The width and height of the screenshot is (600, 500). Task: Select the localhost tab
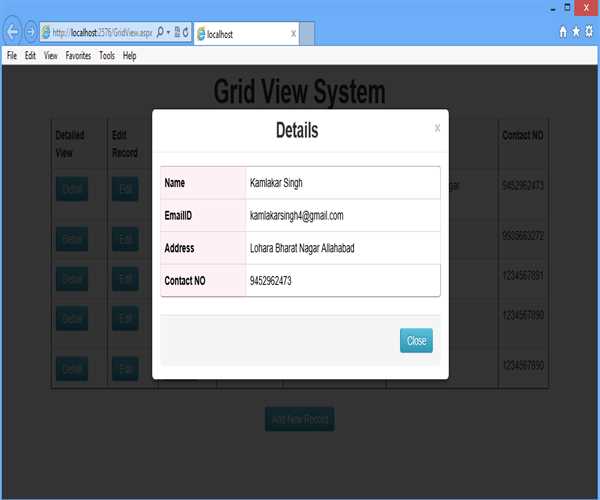(240, 33)
